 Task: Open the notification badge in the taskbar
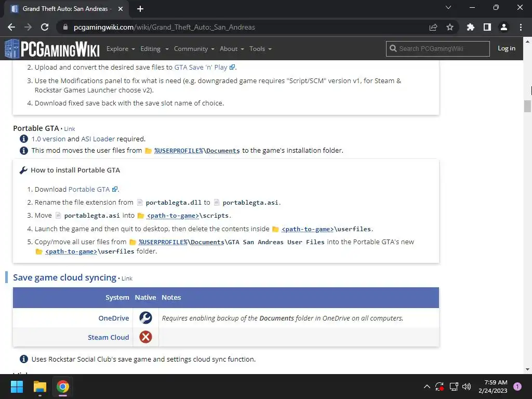tap(517, 387)
